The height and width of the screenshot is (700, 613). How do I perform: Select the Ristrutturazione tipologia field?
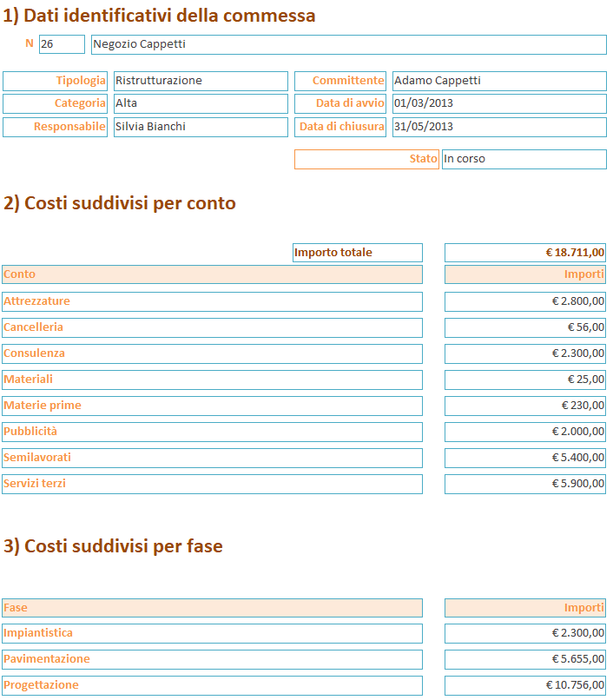[x=201, y=81]
